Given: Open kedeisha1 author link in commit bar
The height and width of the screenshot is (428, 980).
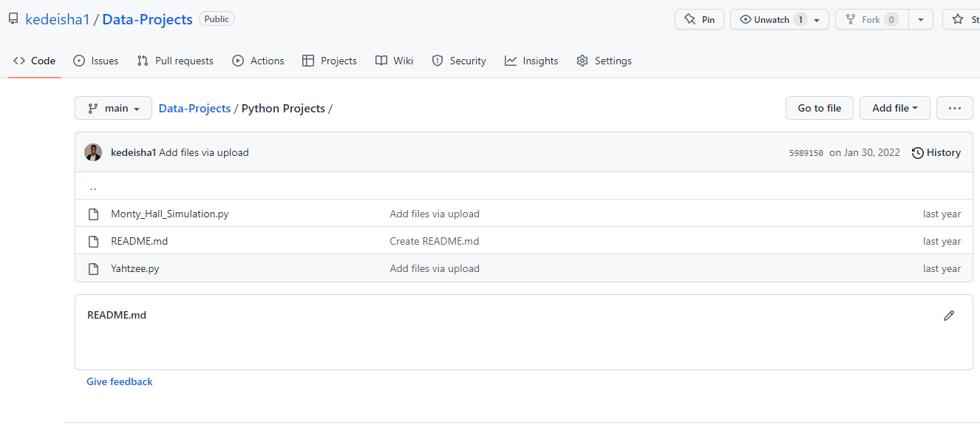Looking at the screenshot, I should tap(133, 152).
